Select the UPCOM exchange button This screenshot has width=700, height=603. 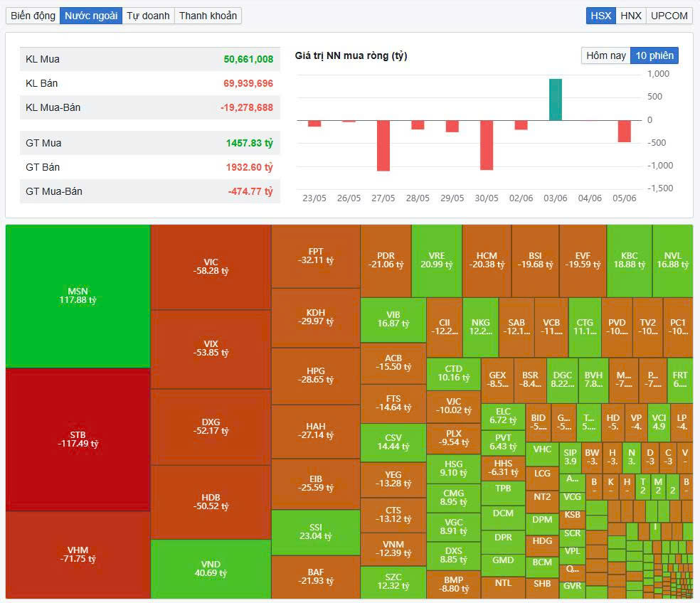click(669, 16)
